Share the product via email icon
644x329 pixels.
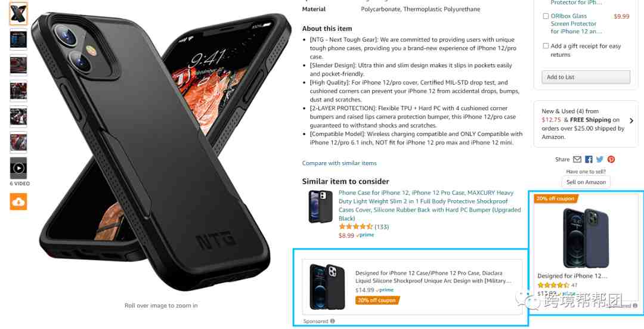(x=577, y=159)
